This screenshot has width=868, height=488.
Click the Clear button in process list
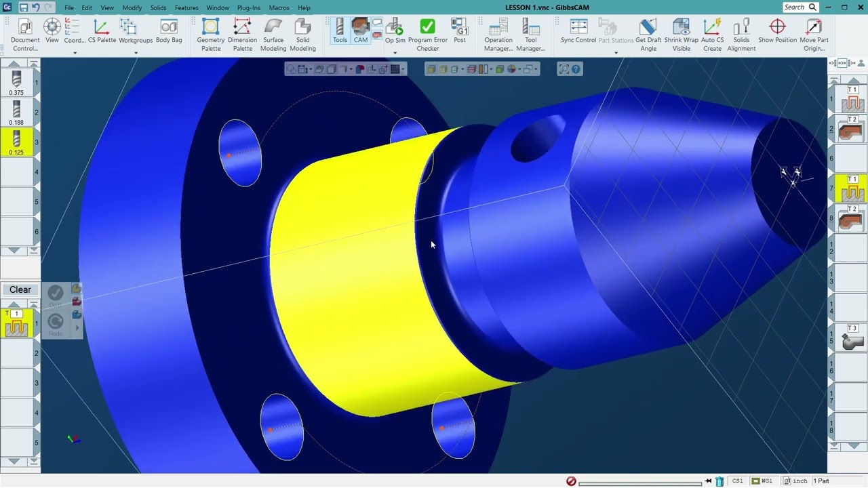click(x=20, y=289)
